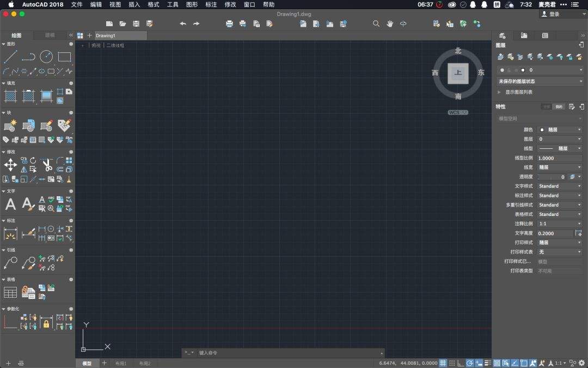588x368 pixels.
Task: Toggle snap mode in status bar
Action: (x=452, y=363)
